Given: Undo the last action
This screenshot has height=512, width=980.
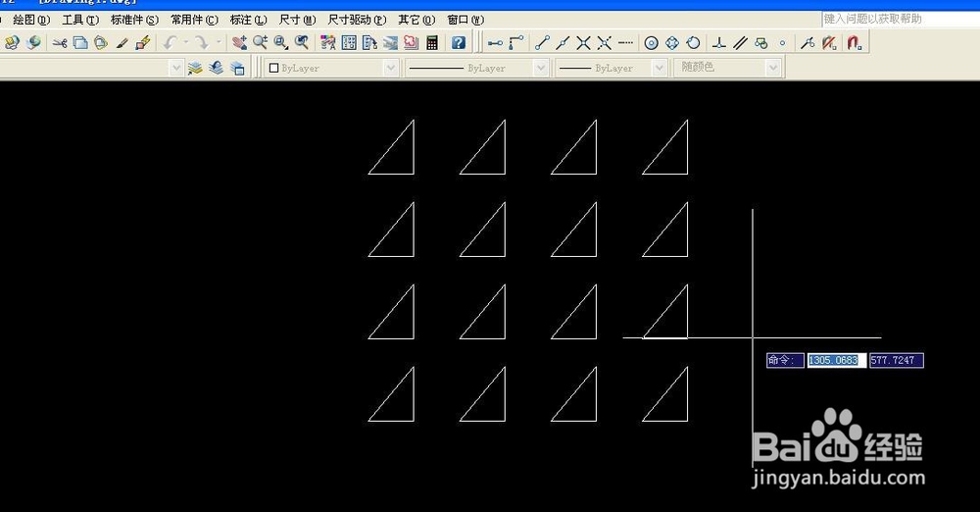Looking at the screenshot, I should [170, 42].
